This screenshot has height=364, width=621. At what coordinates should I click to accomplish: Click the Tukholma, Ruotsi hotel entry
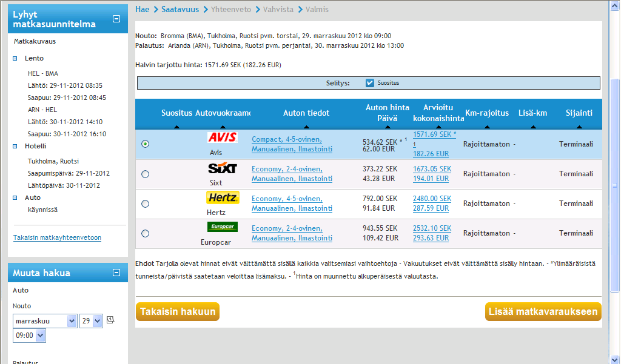pos(53,162)
